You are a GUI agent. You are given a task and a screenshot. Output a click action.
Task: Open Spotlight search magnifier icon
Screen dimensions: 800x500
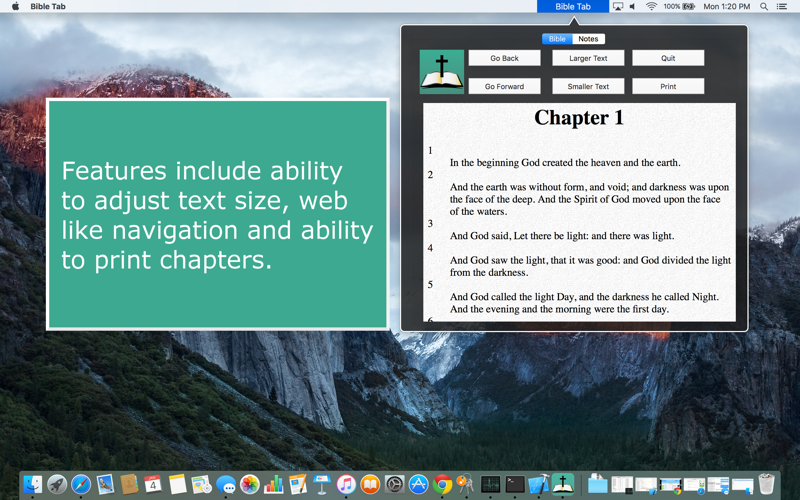point(764,6)
